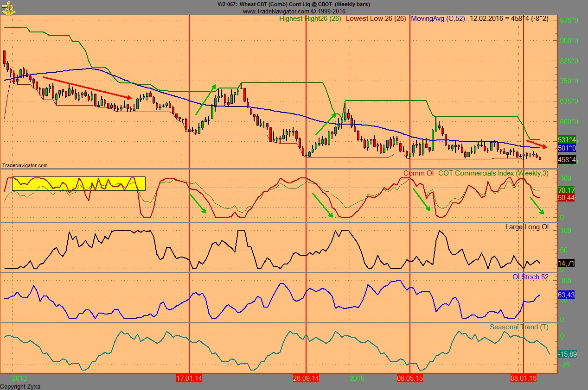Click the 08.01.16 date marker

pyautogui.click(x=523, y=378)
